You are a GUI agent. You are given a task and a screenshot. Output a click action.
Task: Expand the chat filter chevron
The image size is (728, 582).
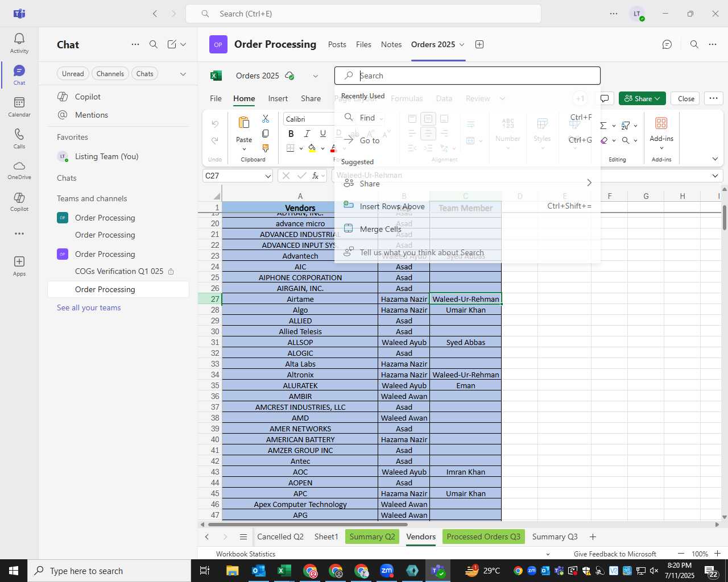click(183, 74)
